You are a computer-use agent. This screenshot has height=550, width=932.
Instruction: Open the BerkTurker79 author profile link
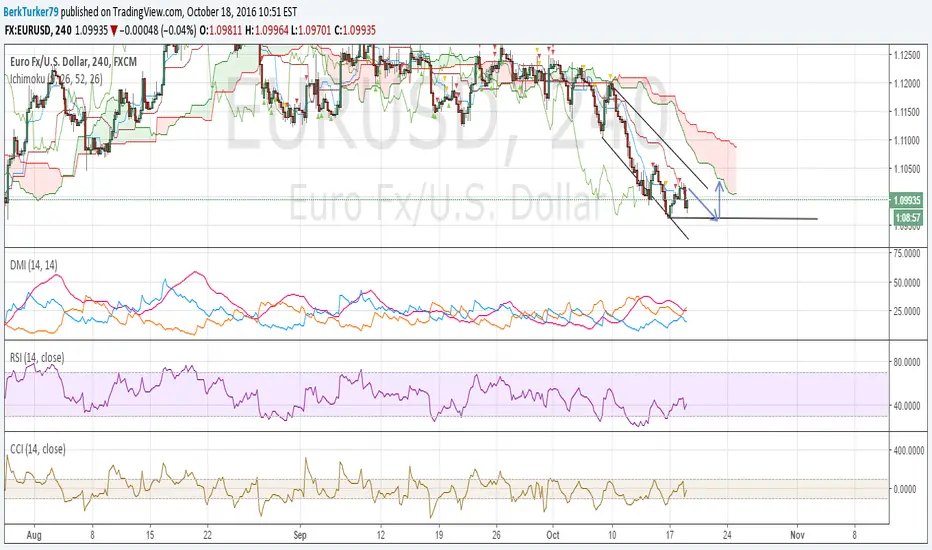point(32,12)
